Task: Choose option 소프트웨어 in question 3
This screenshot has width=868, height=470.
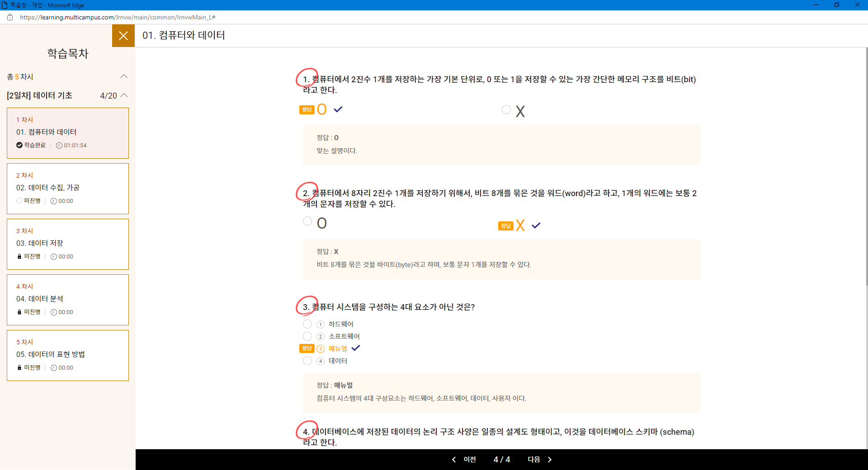Action: click(307, 336)
